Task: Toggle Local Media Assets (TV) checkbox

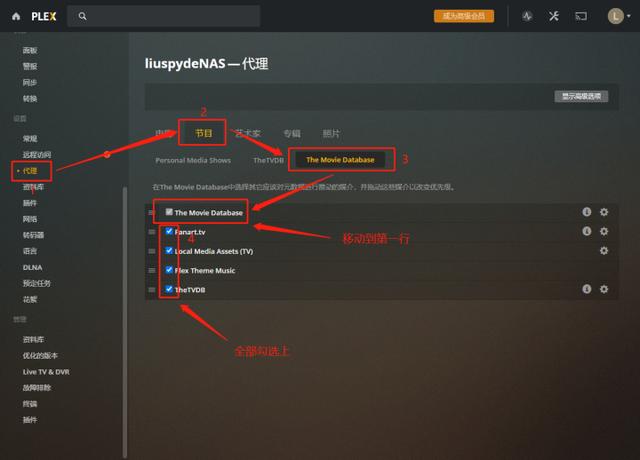Action: (169, 250)
